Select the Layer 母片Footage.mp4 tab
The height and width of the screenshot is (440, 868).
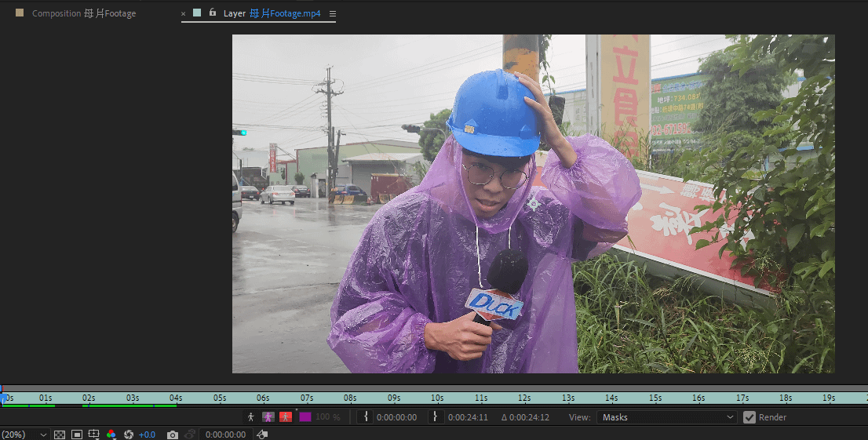(x=272, y=13)
